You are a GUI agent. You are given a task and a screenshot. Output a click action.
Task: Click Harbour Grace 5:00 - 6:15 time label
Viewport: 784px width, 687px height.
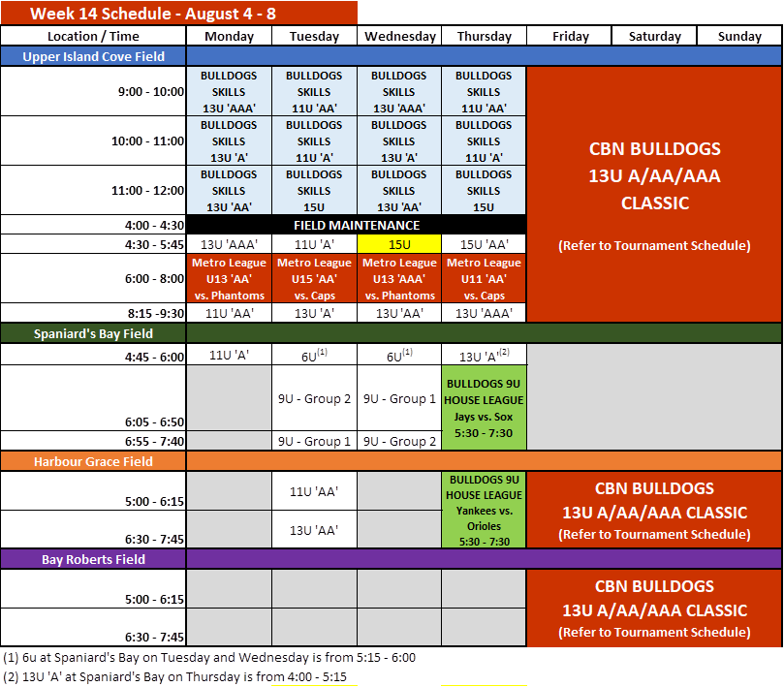pyautogui.click(x=93, y=491)
